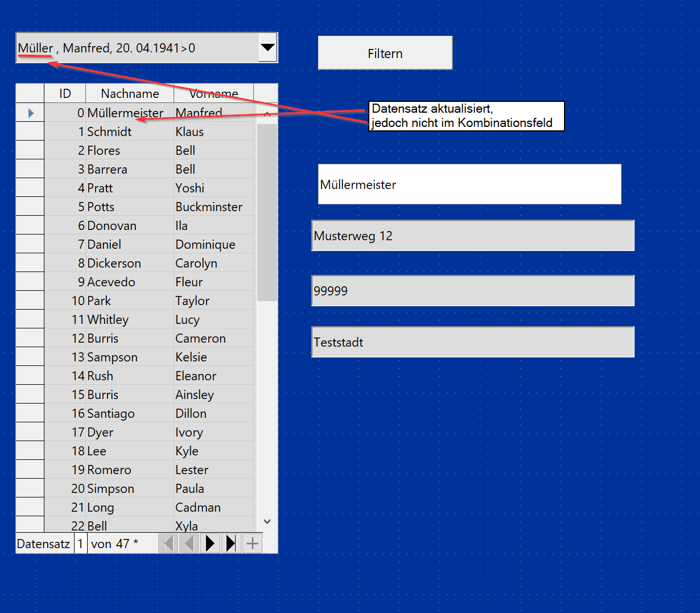The image size is (700, 613).
Task: Select row header for Schmidt record
Action: 30,131
